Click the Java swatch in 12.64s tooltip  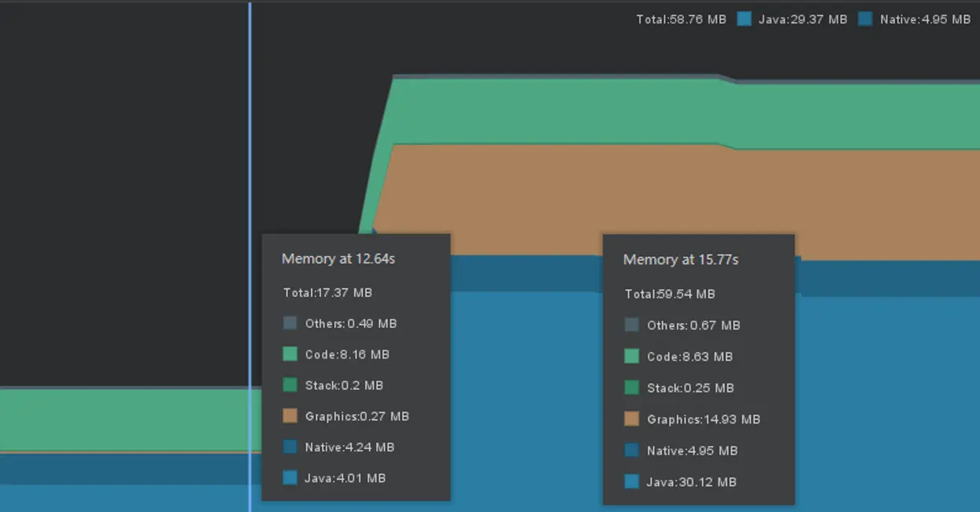tap(290, 477)
